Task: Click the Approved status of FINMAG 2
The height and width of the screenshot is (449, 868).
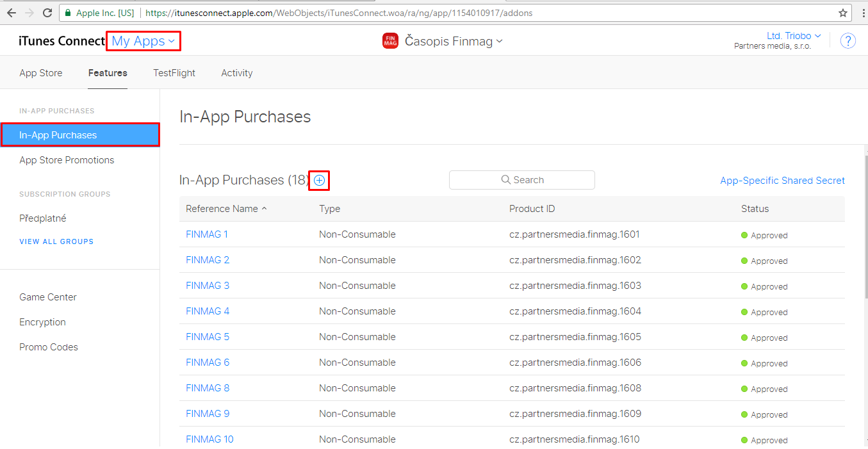Action: pyautogui.click(x=764, y=261)
